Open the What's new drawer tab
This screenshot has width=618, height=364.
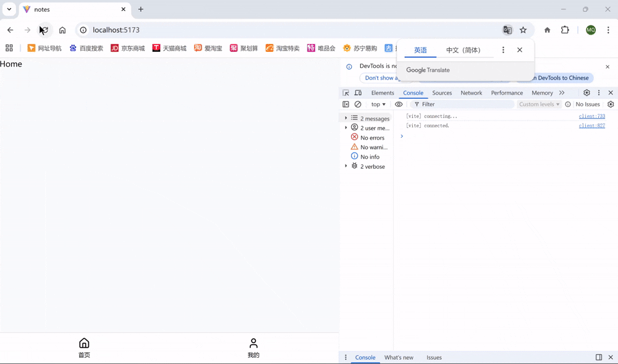click(x=399, y=358)
